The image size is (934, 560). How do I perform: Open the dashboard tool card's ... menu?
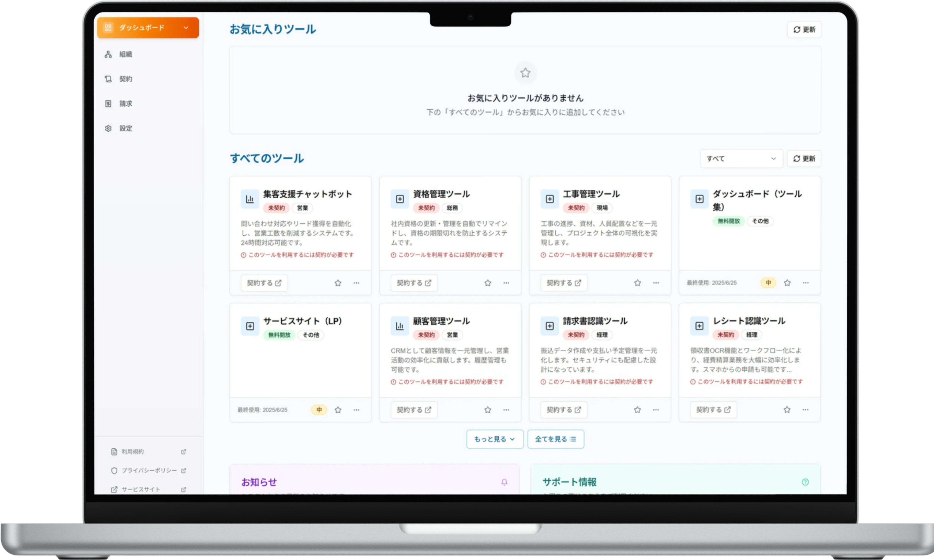[x=806, y=283]
